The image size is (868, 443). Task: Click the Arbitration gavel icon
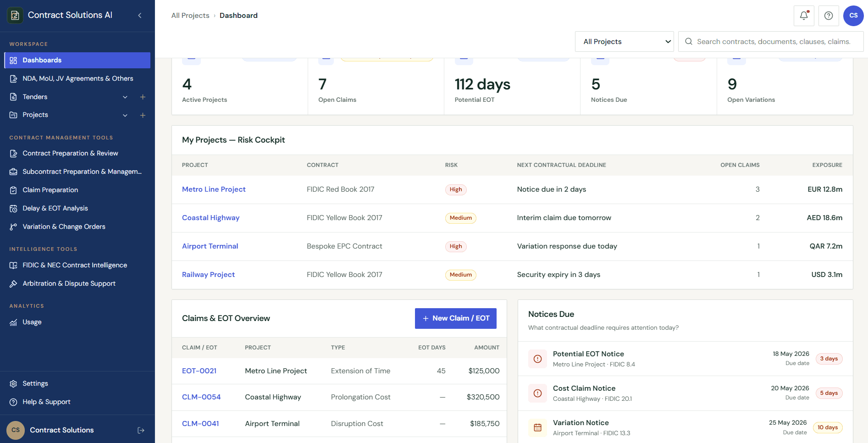[x=13, y=284]
